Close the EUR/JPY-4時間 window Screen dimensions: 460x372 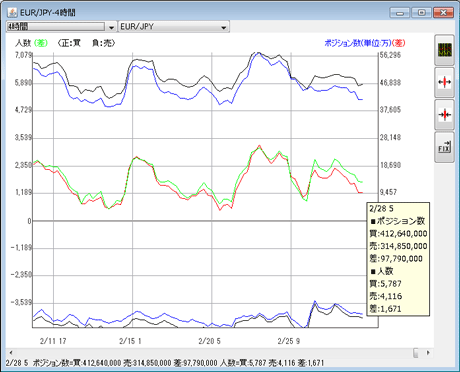tap(443, 13)
